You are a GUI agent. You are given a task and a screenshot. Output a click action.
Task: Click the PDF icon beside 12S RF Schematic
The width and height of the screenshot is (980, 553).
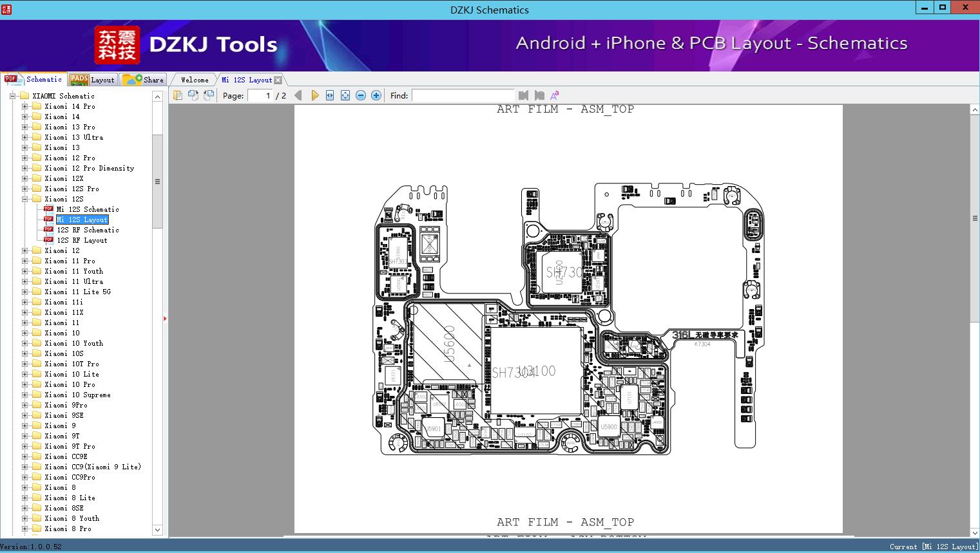pos(48,229)
